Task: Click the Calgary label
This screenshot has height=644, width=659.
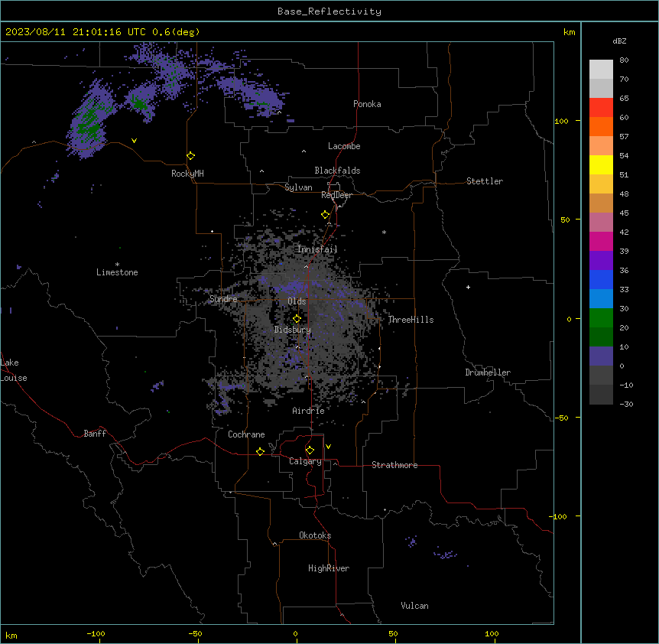Action: coord(305,461)
